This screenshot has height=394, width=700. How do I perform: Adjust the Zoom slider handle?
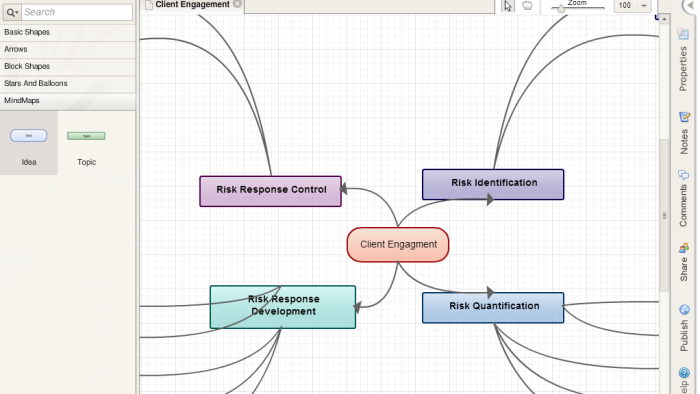point(561,8)
